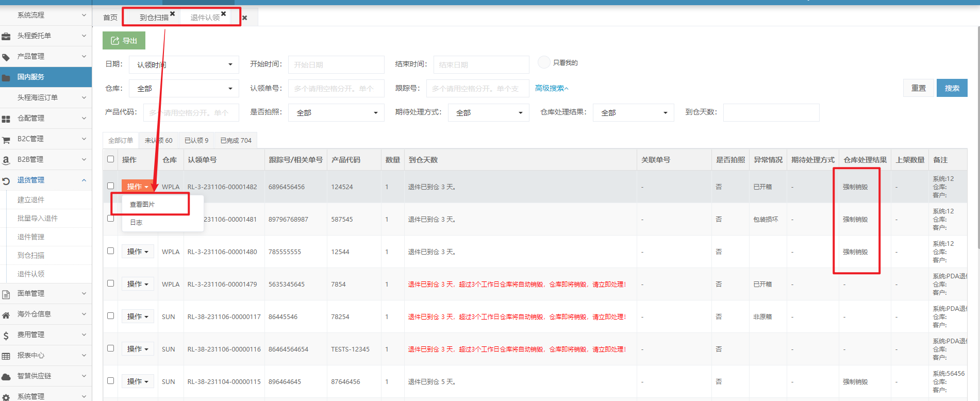
Task: Click the 退货管理 return arrow icon
Action: click(6, 180)
